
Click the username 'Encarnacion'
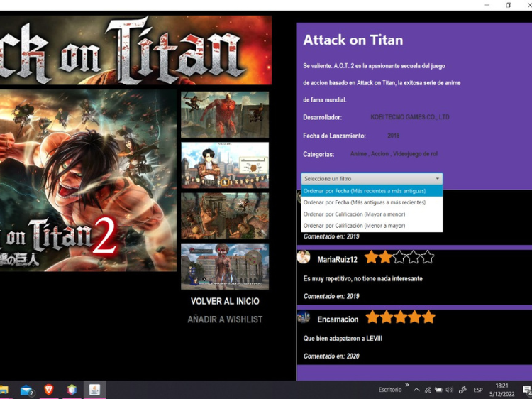pos(338,319)
